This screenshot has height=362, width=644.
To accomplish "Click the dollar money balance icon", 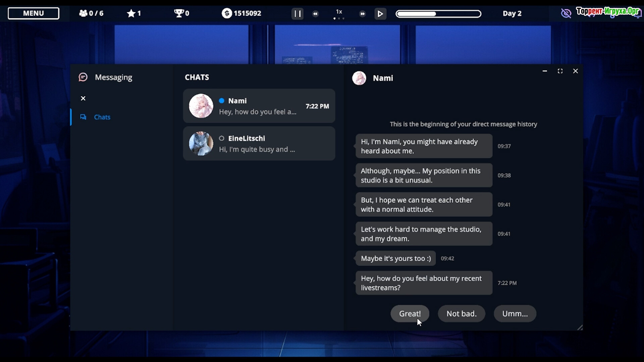I will (x=227, y=13).
